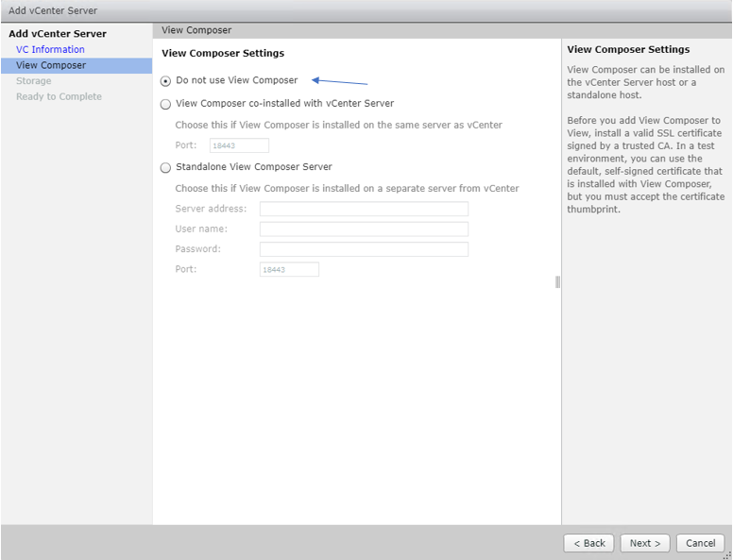Select the 'Do not use View Composer' radio button

pos(166,81)
